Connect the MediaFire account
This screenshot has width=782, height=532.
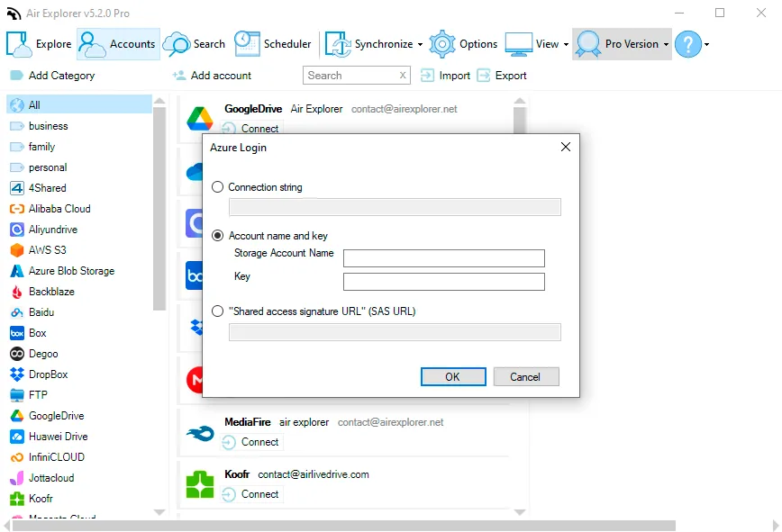click(251, 442)
